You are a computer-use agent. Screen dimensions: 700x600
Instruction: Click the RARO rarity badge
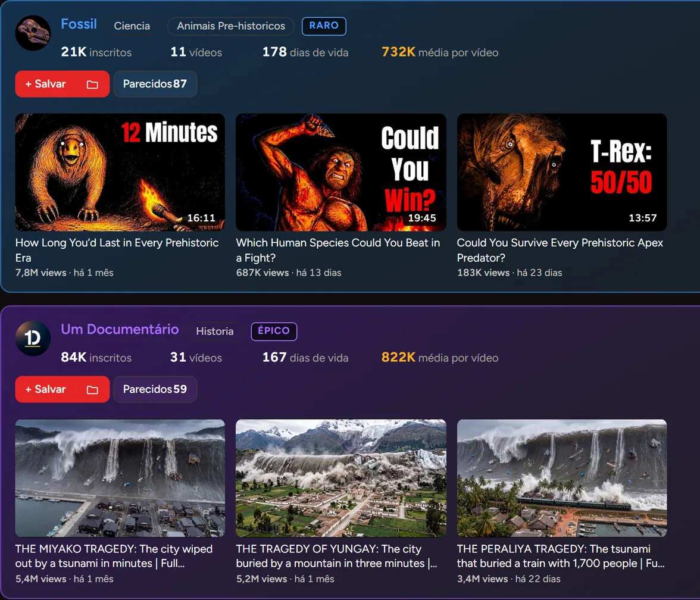click(324, 26)
